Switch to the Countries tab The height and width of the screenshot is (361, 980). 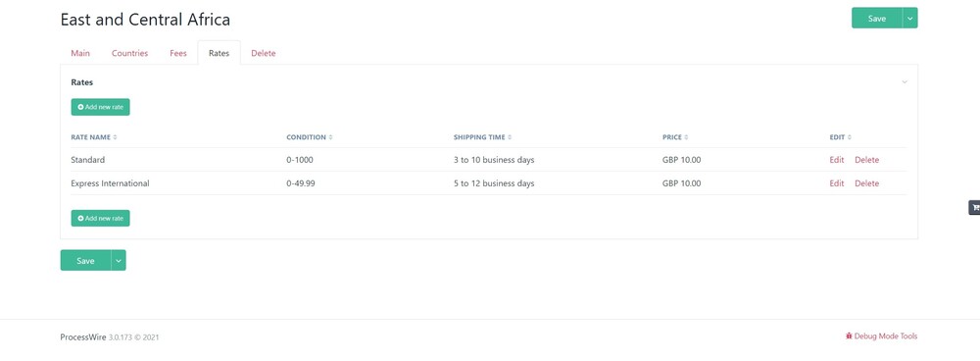130,53
